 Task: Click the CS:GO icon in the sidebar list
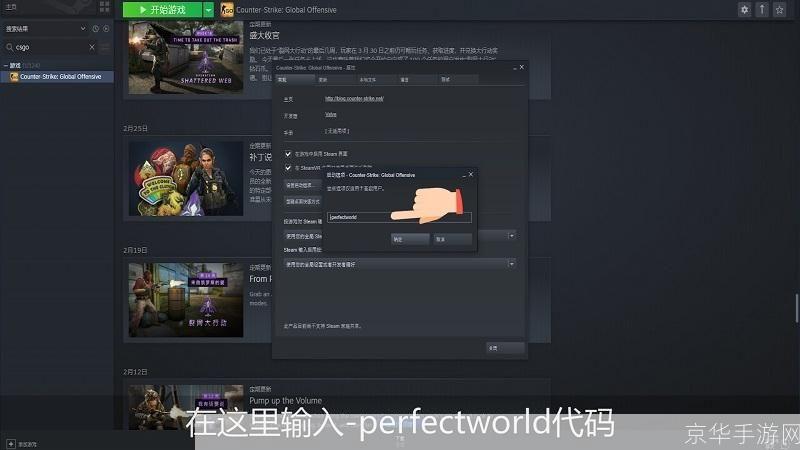pos(14,77)
